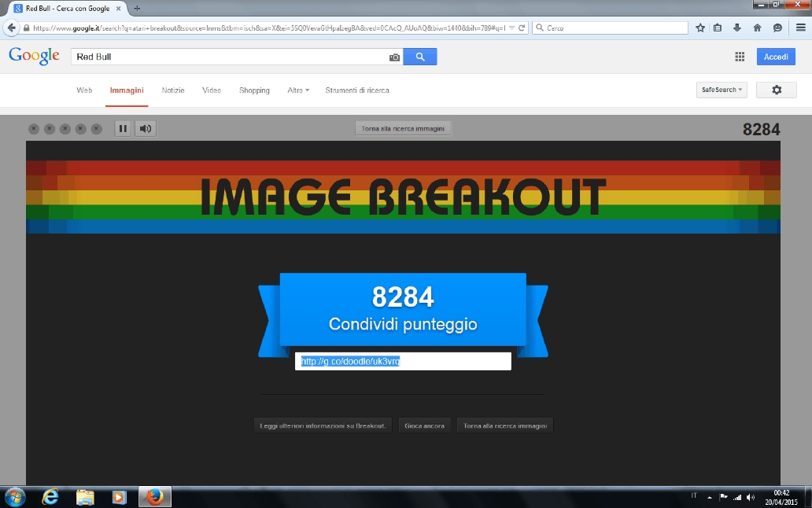
Task: Click the blue Google search button
Action: 420,57
